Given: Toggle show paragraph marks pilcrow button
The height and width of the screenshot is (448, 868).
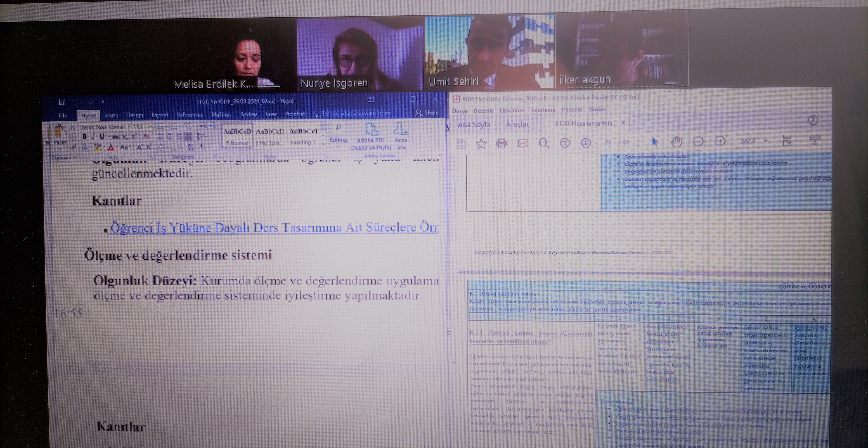Looking at the screenshot, I should 203,146.
